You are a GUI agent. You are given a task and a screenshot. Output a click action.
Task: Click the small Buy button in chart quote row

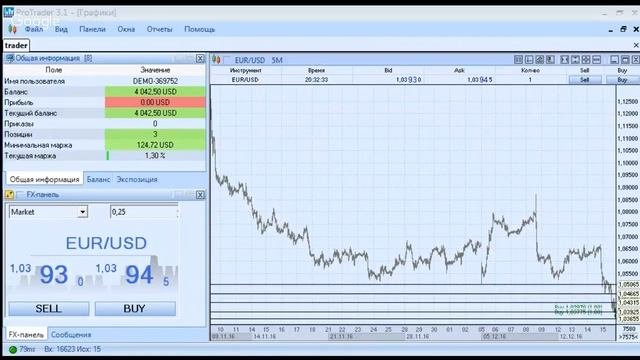tap(622, 80)
